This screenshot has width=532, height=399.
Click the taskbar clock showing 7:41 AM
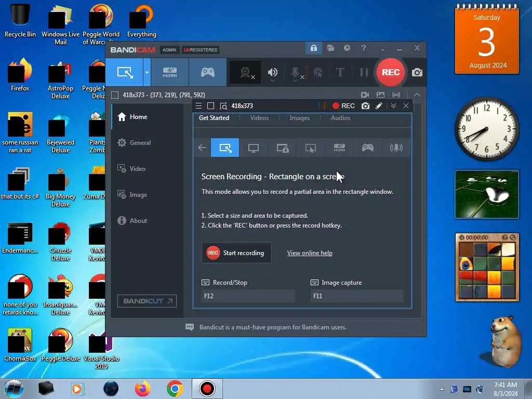click(x=506, y=389)
